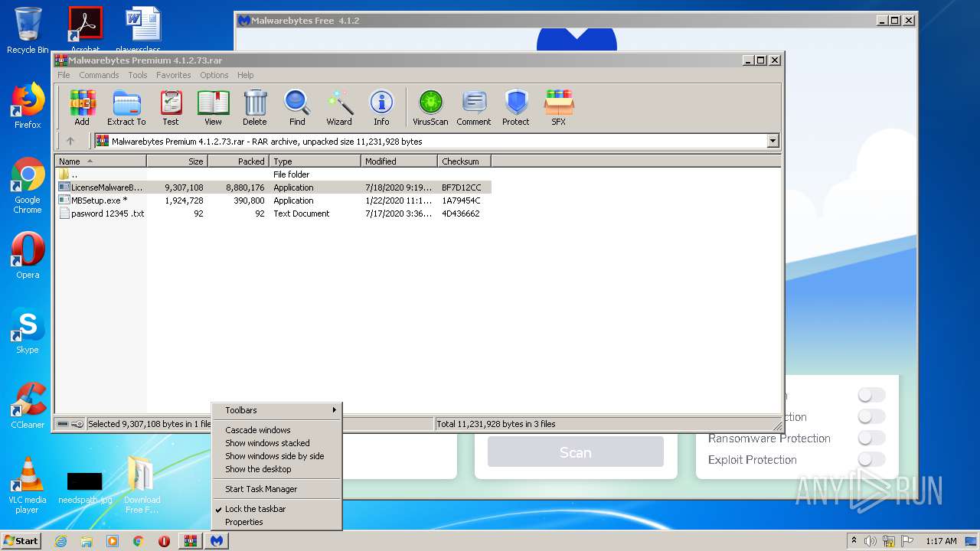980x551 pixels.
Task: Click the taskbar clock showing 1:17 AM
Action: (x=941, y=541)
